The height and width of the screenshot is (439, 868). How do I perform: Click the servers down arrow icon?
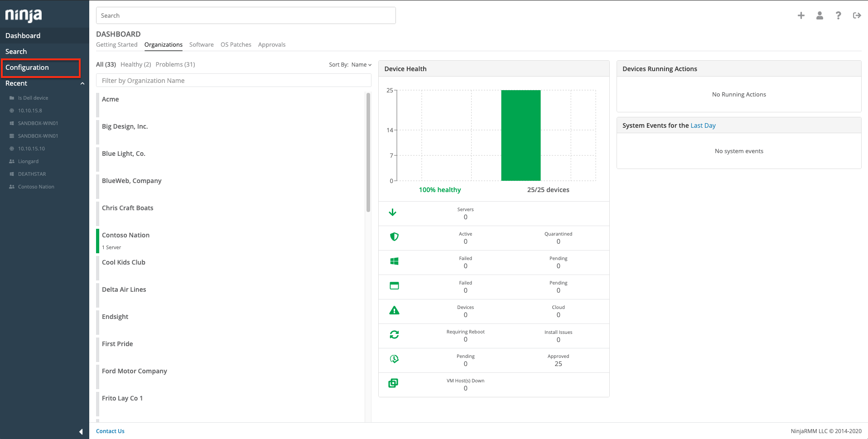click(393, 212)
